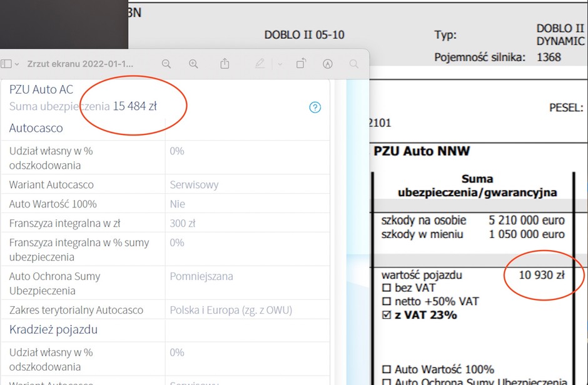Select vehicle value '10 930 zł' in PDF

point(542,275)
